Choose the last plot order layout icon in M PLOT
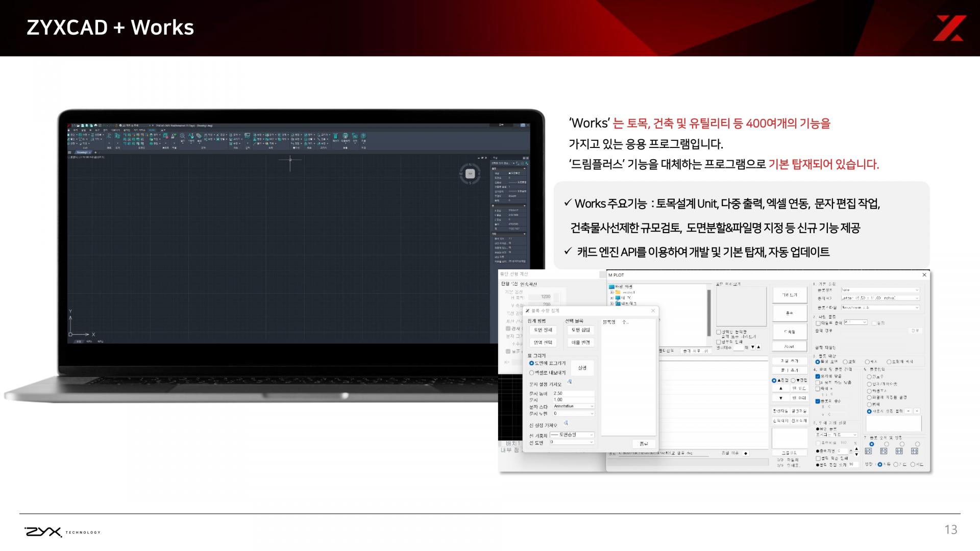Screen dimensions: 980x551 pos(914,451)
